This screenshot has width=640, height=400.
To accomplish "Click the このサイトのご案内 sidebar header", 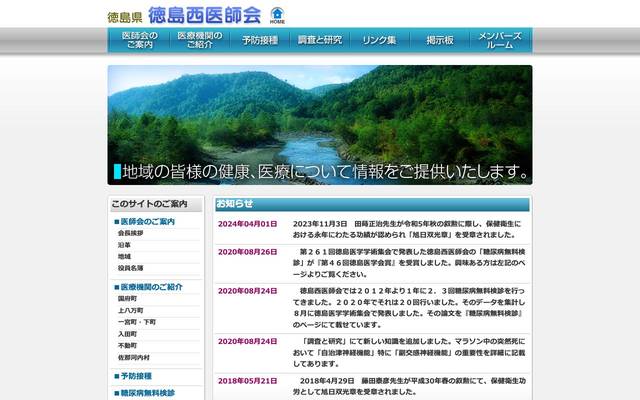I will pos(156,204).
